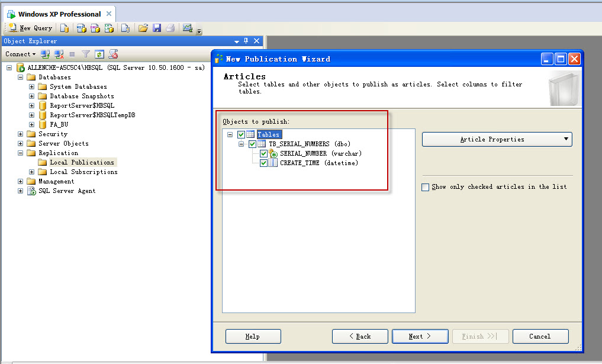Click Next in the publication wizard
This screenshot has height=364, width=602.
[420, 336]
